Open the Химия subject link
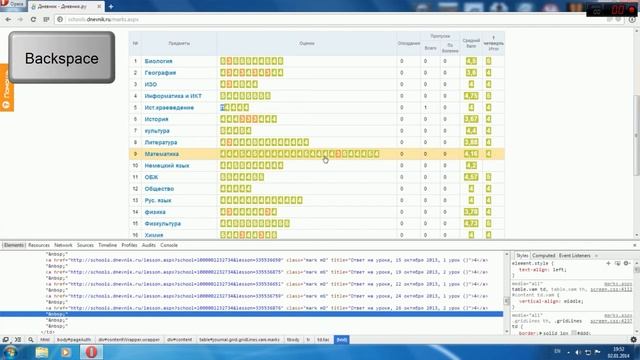This screenshot has height=360, width=640. 154,235
